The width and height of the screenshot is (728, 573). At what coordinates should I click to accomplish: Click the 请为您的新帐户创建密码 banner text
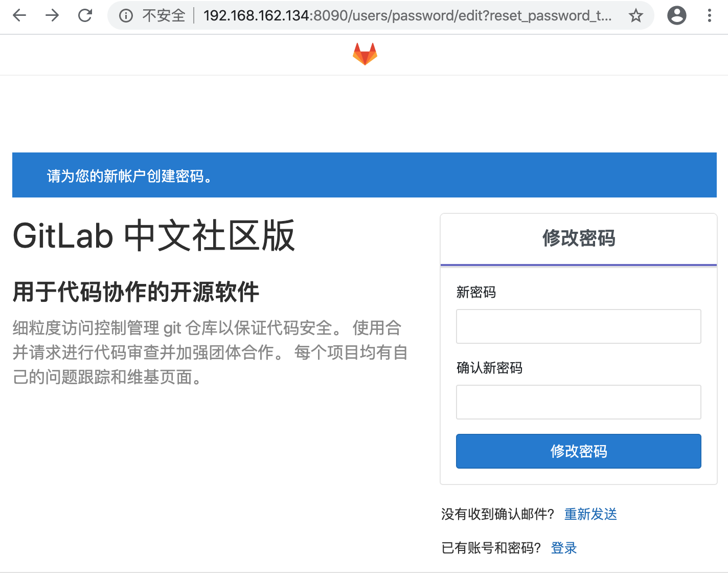click(129, 176)
